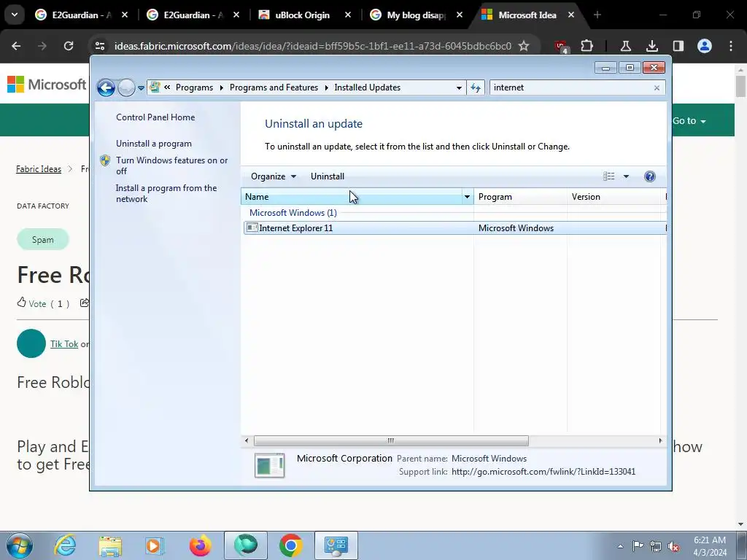Image resolution: width=747 pixels, height=560 pixels.
Task: Close the uBlock Origin tab
Action: (348, 15)
